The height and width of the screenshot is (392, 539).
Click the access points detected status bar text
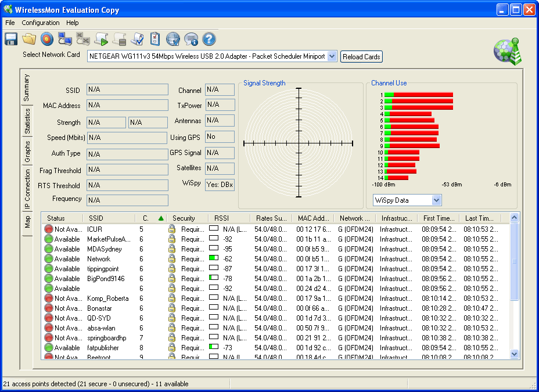coord(96,384)
